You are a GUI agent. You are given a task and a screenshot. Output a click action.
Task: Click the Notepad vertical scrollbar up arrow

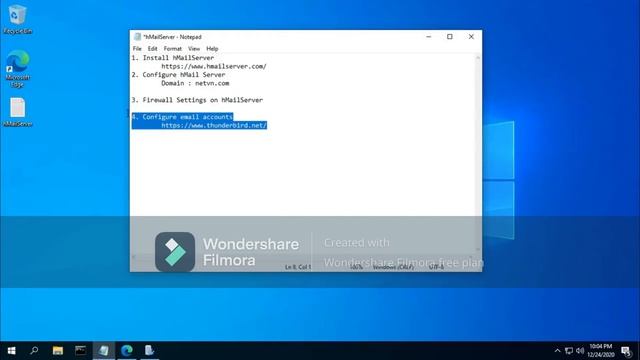pyautogui.click(x=478, y=58)
